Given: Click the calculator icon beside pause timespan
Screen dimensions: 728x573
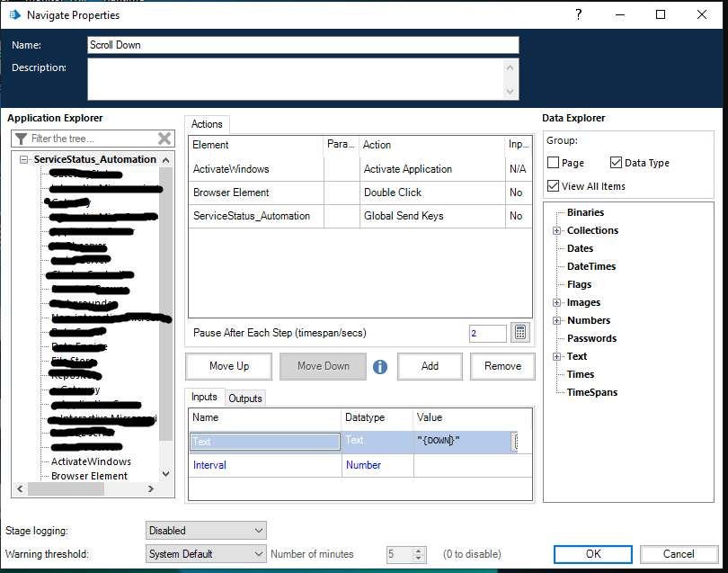Looking at the screenshot, I should [520, 333].
